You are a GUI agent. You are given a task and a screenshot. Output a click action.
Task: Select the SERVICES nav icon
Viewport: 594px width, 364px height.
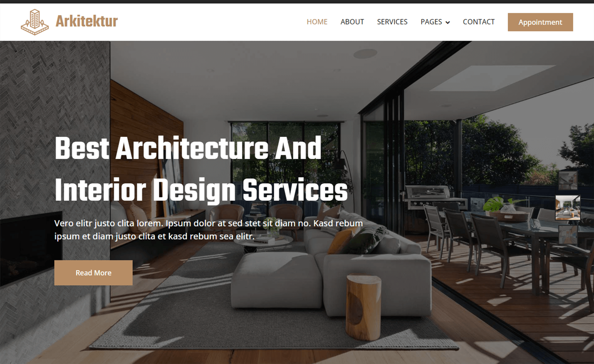[x=392, y=22]
